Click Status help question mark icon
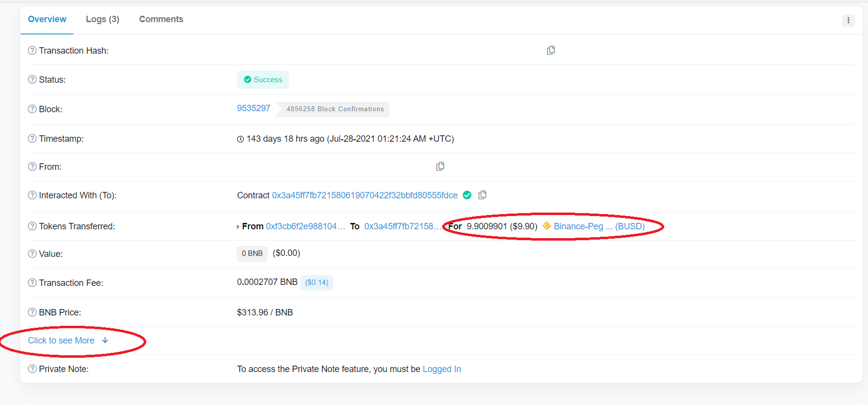Viewport: 868px width, 405px height. pyautogui.click(x=32, y=79)
